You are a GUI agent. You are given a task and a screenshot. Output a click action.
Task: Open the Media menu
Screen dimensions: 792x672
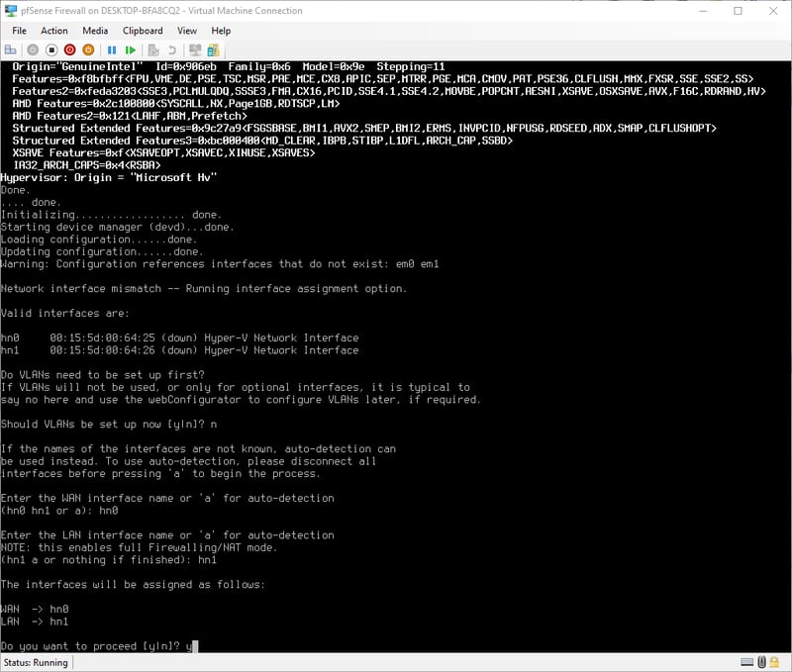95,31
